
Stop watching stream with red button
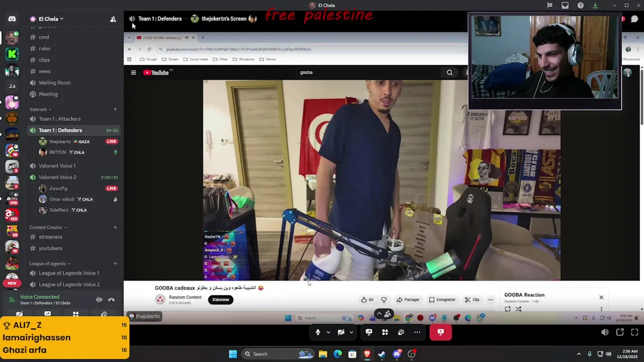441,332
